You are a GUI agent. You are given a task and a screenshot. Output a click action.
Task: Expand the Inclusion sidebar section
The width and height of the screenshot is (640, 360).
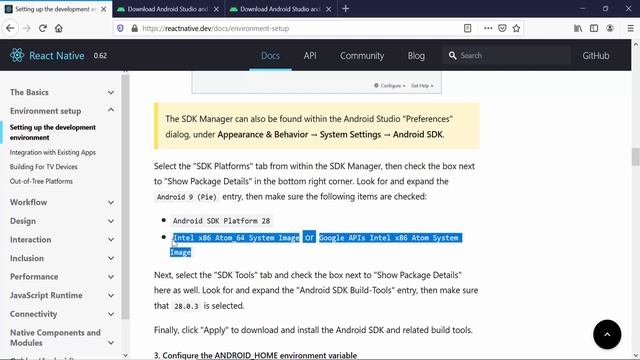point(62,258)
